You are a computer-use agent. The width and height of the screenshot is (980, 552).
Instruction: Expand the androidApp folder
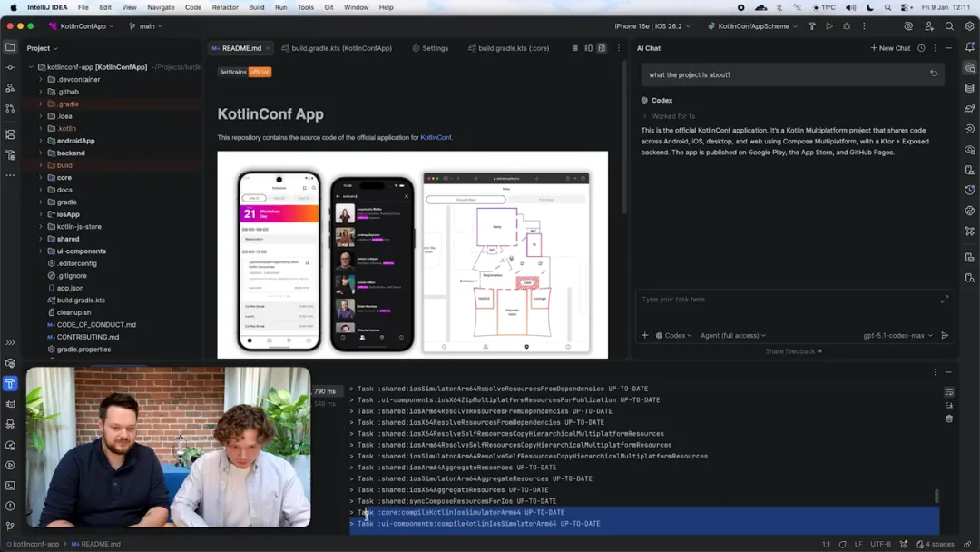click(x=41, y=141)
